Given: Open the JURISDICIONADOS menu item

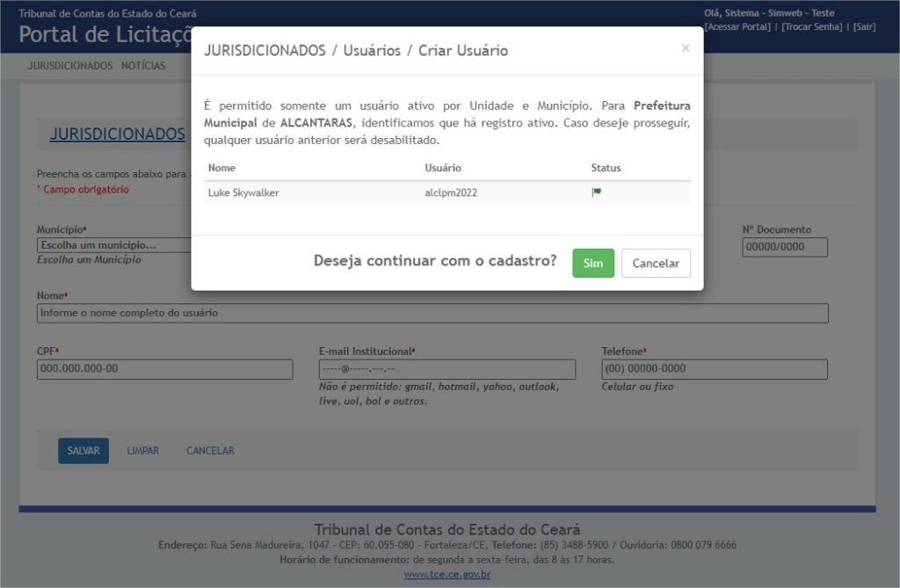Looking at the screenshot, I should tap(69, 66).
